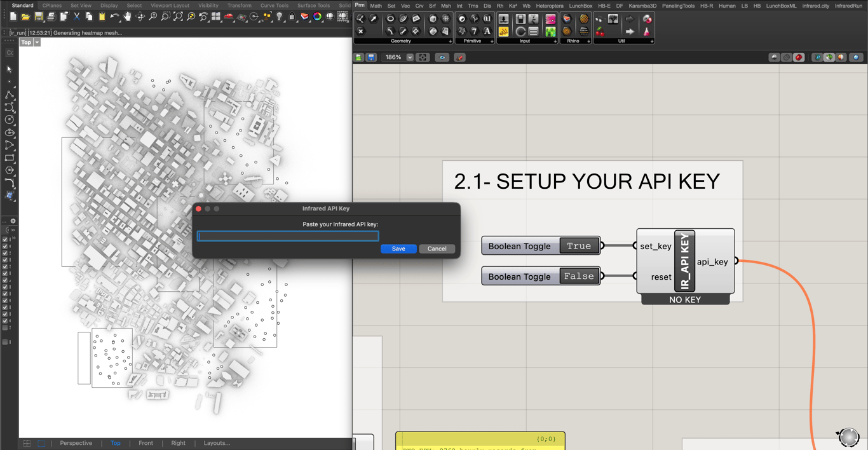The height and width of the screenshot is (450, 868).
Task: Add a Number parameter with 0.1 icon
Action: pyautogui.click(x=487, y=19)
